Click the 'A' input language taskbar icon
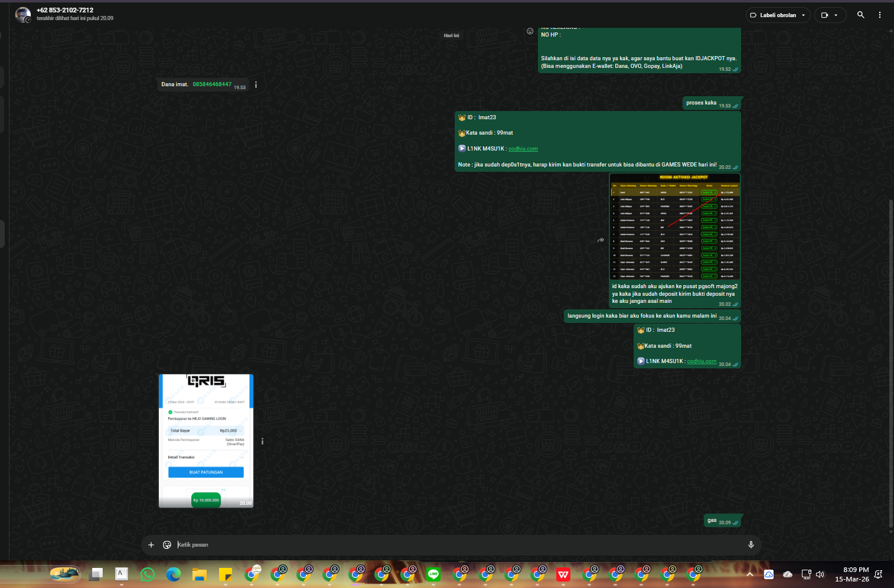894x588 pixels. coord(121,573)
